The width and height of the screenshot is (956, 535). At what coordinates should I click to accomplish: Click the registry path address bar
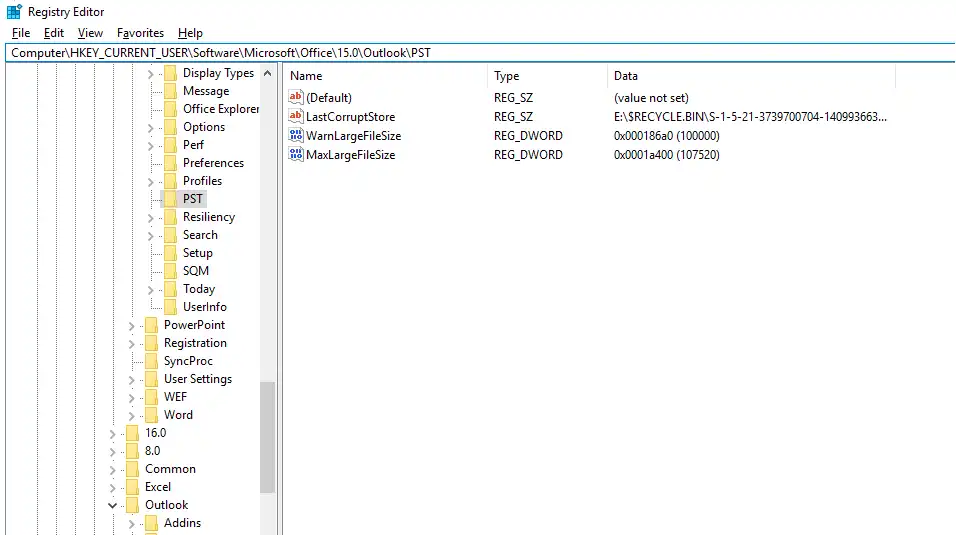[x=480, y=52]
